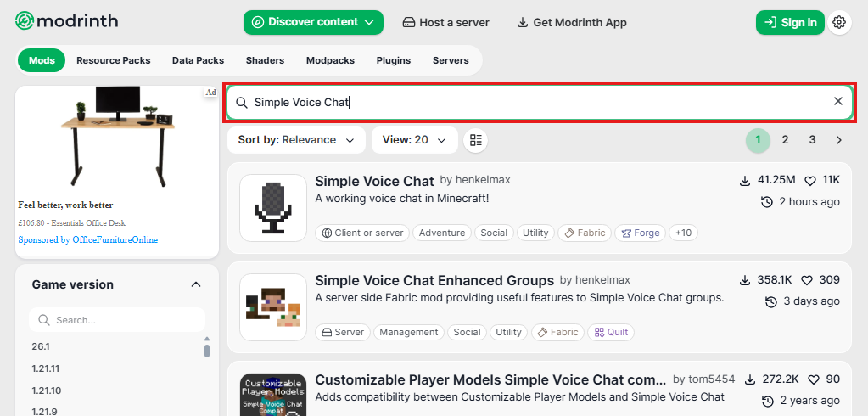868x416 pixels.
Task: Click the game version search field
Action: [x=117, y=320]
